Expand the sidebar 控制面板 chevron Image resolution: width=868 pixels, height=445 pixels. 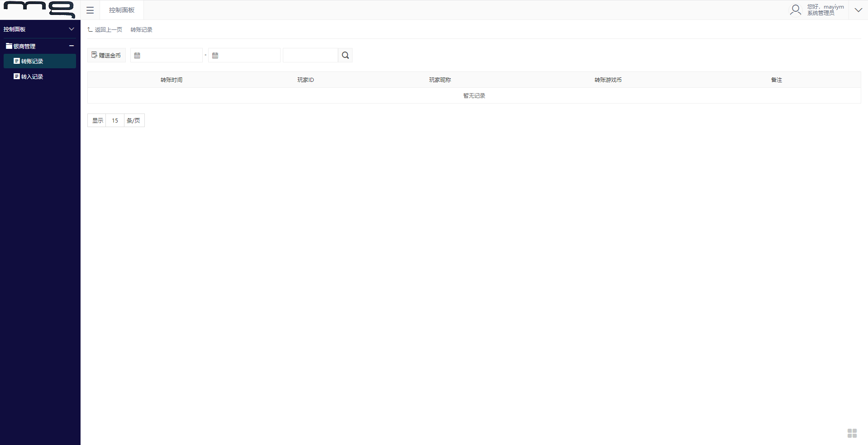coord(72,29)
